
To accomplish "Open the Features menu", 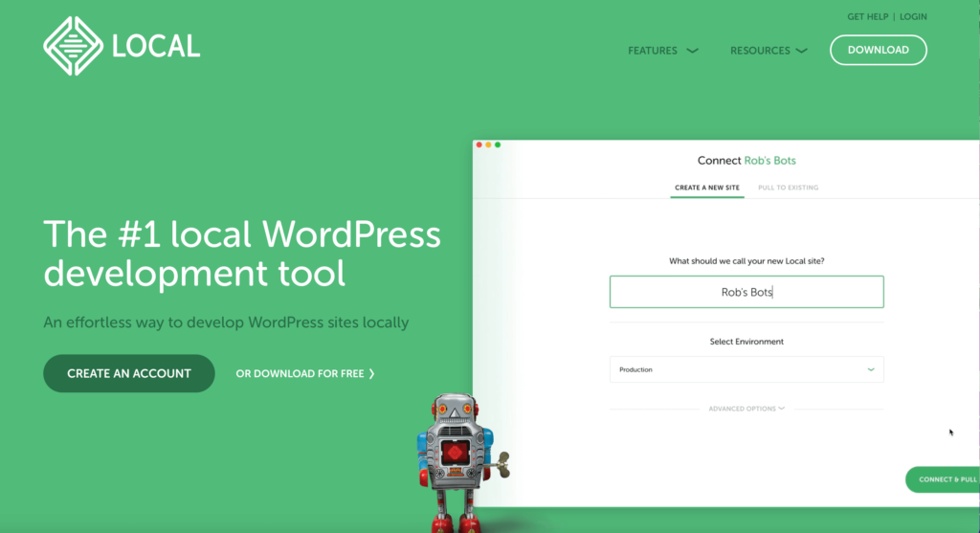I will [x=653, y=51].
